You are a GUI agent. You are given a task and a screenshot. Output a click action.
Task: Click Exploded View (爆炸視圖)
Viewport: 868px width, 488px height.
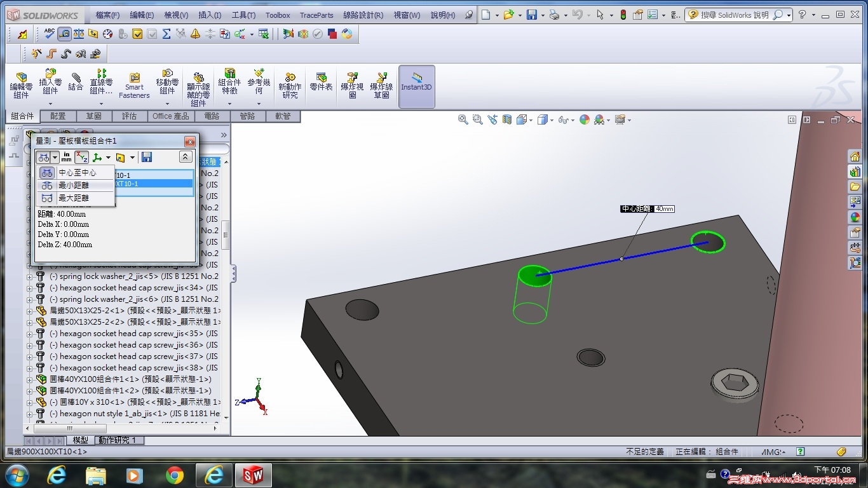pyautogui.click(x=352, y=85)
